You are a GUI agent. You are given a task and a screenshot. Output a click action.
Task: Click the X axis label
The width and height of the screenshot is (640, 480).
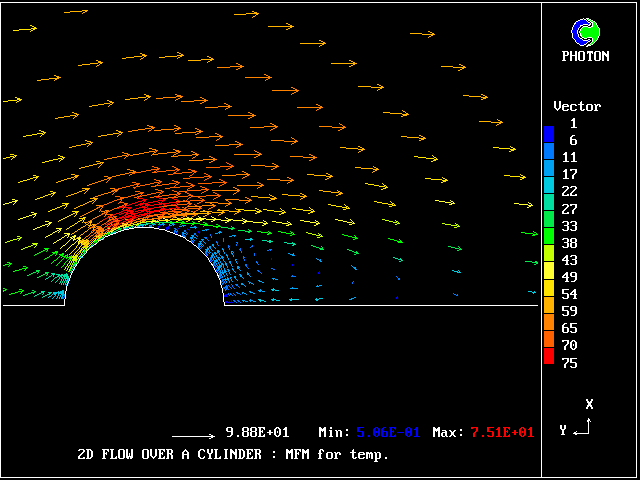589,404
